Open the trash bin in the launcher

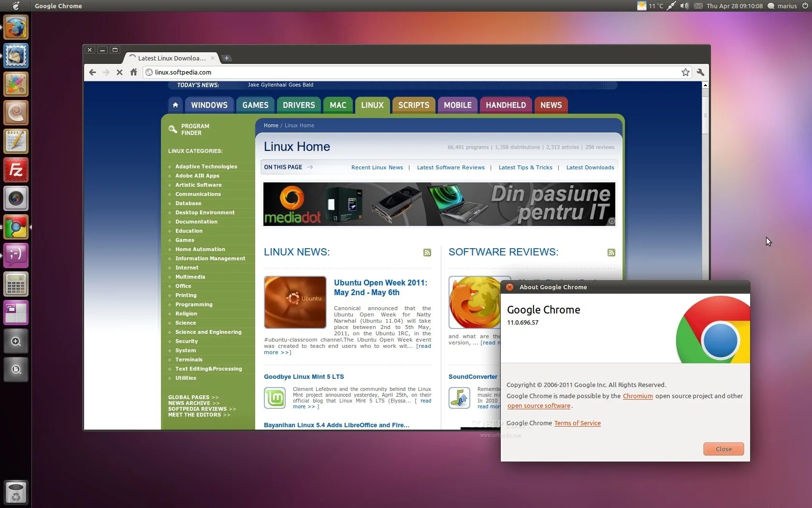16,492
